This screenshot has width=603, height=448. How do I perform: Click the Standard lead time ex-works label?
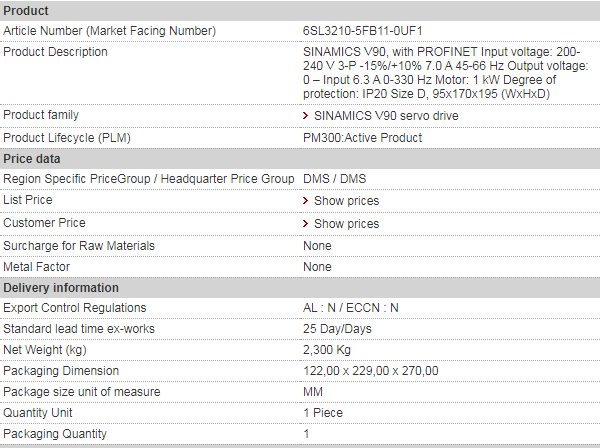click(x=79, y=329)
